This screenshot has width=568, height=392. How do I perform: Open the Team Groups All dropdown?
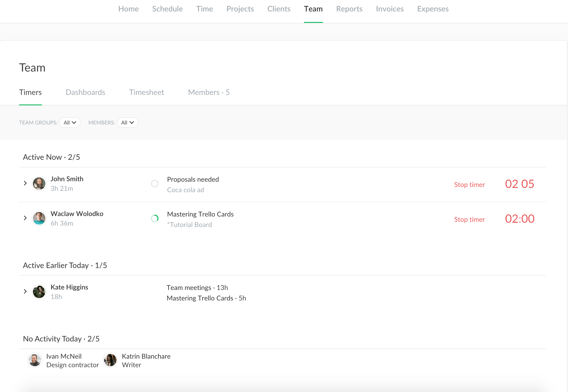point(70,123)
